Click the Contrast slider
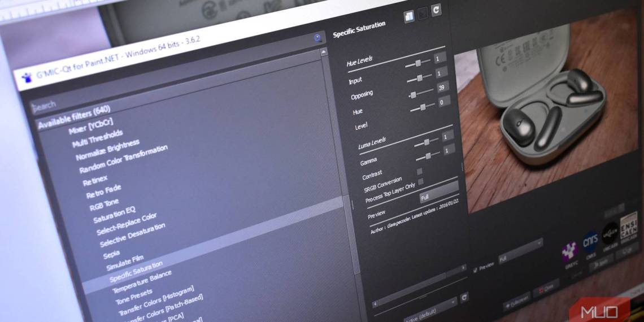The image size is (644, 322). (428, 157)
